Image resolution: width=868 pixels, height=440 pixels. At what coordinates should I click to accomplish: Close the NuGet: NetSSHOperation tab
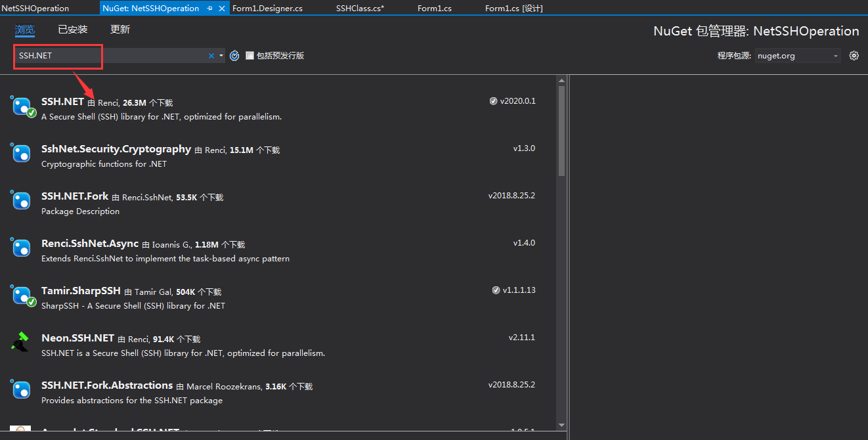(222, 9)
